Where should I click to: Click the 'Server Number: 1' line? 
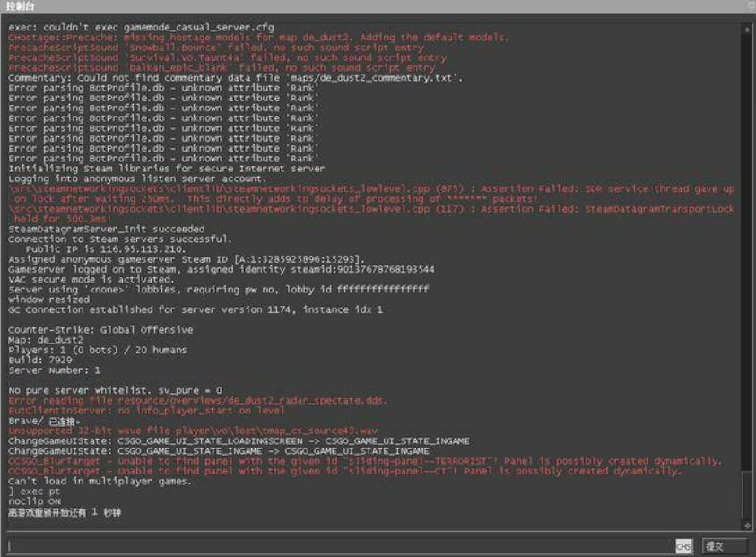[54, 370]
